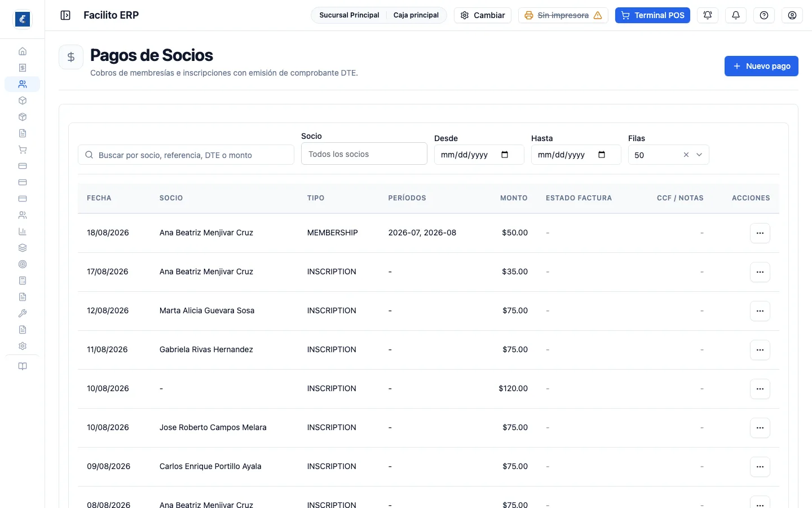Select the period text '2026-07, 2026-08'
Screen dimensions: 812x508
click(422, 233)
